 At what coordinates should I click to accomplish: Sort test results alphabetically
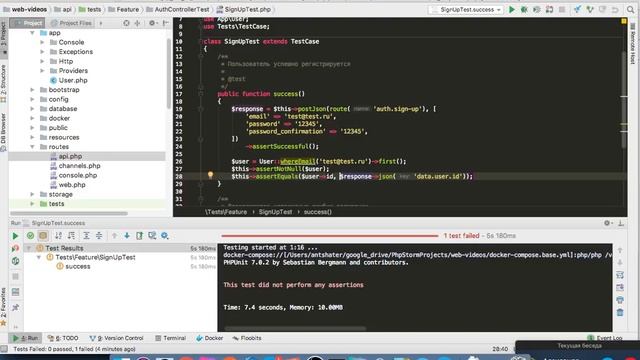58,236
